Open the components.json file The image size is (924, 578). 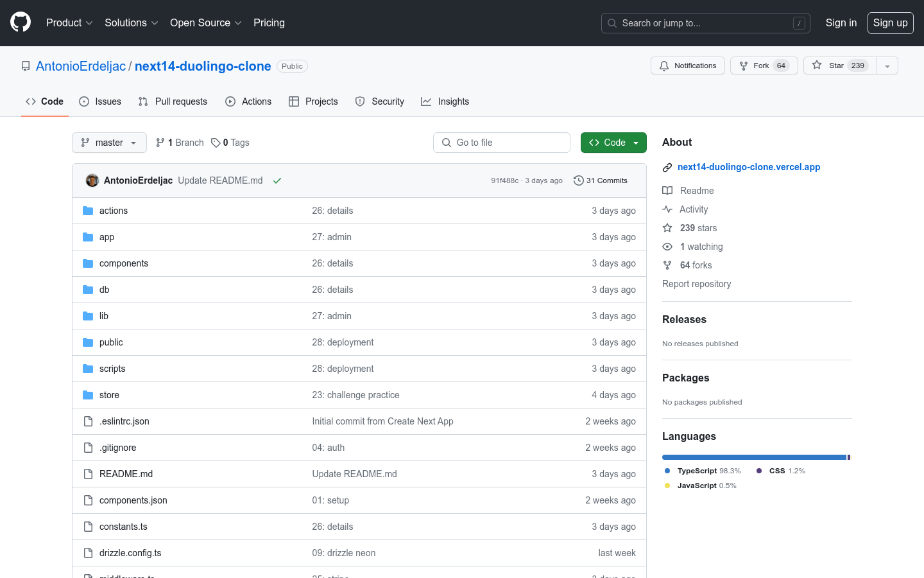tap(133, 500)
